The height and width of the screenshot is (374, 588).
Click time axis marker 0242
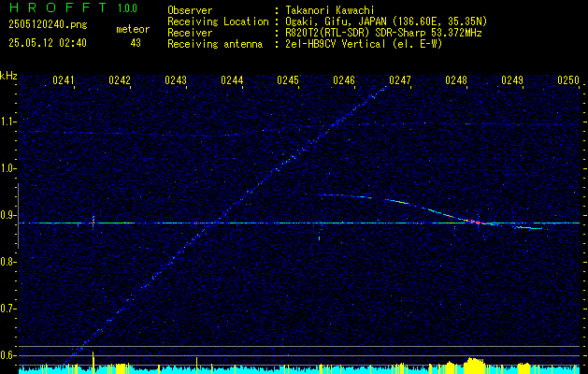pos(120,79)
